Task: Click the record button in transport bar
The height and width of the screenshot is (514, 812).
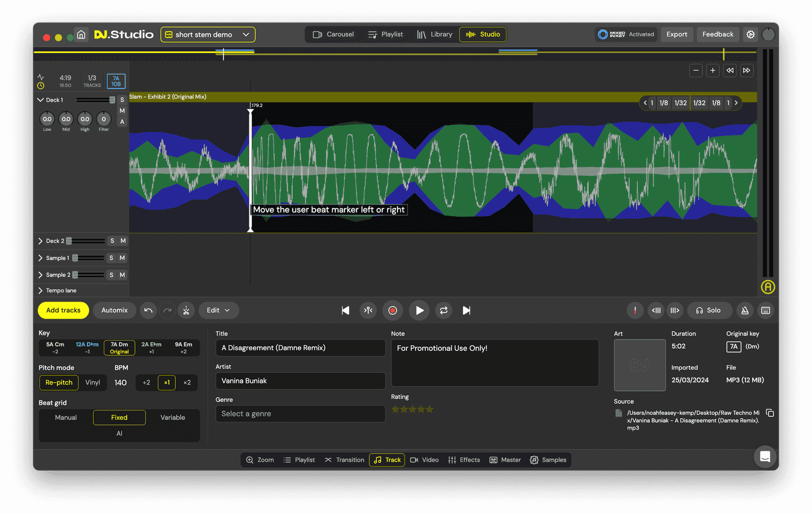Action: 392,310
